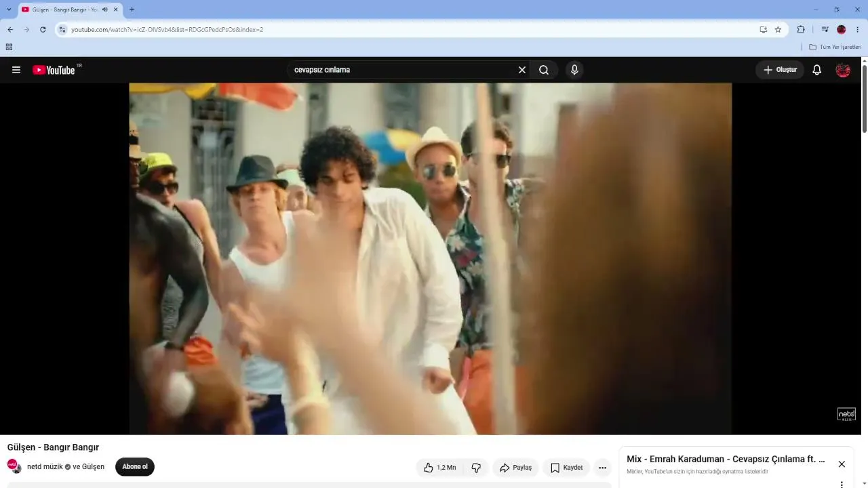
Task: Bookmark this page with the star icon
Action: pyautogui.click(x=778, y=30)
